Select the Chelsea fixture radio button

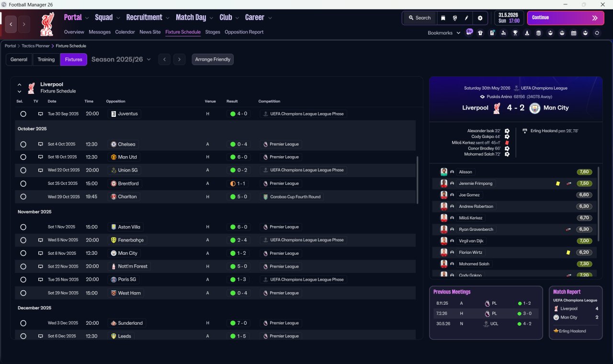coord(23,144)
